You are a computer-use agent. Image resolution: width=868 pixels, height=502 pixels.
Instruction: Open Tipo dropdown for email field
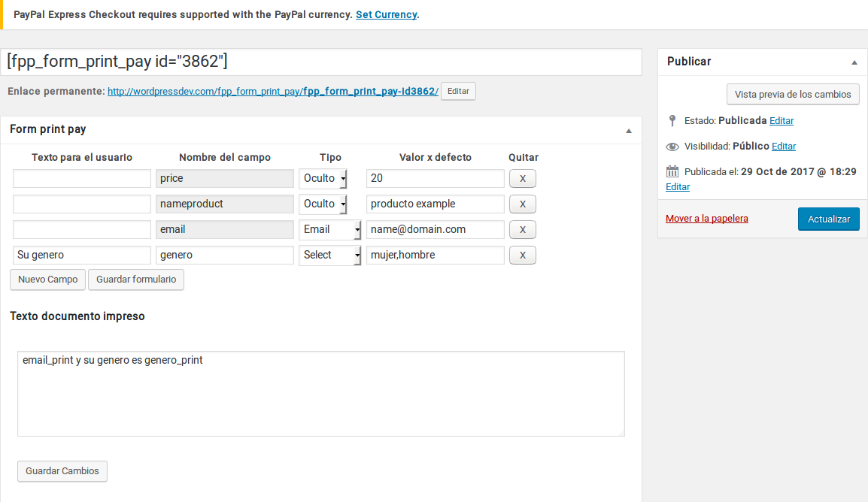(x=330, y=229)
